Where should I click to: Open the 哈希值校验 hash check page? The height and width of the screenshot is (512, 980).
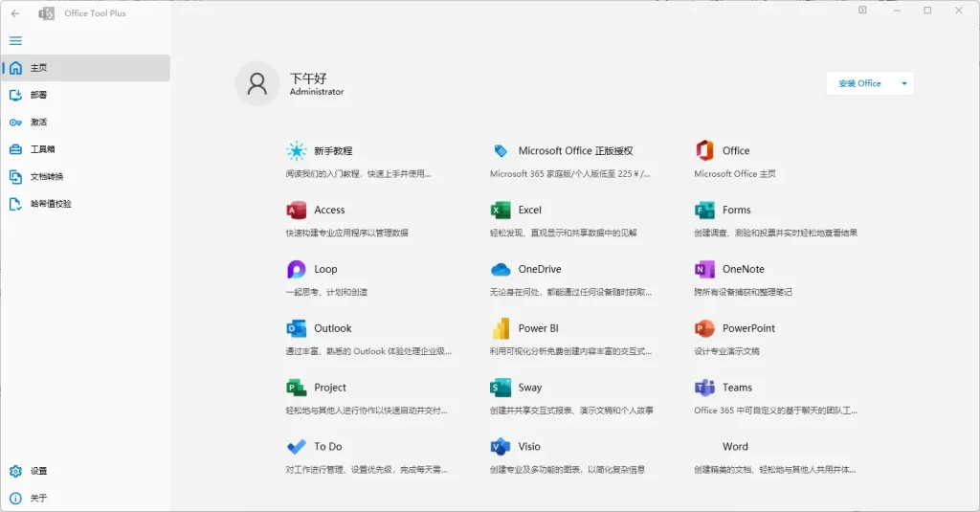[85, 204]
